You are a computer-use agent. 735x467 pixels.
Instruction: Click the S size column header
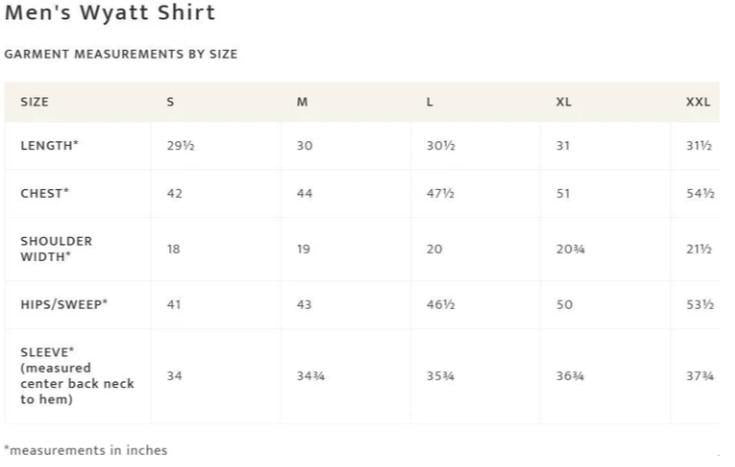[x=170, y=102]
